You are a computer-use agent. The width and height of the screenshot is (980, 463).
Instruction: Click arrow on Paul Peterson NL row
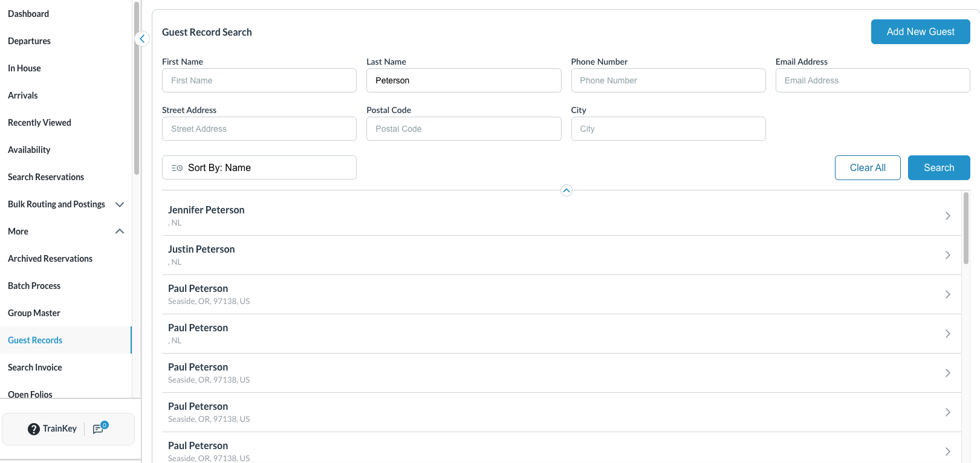click(x=947, y=334)
